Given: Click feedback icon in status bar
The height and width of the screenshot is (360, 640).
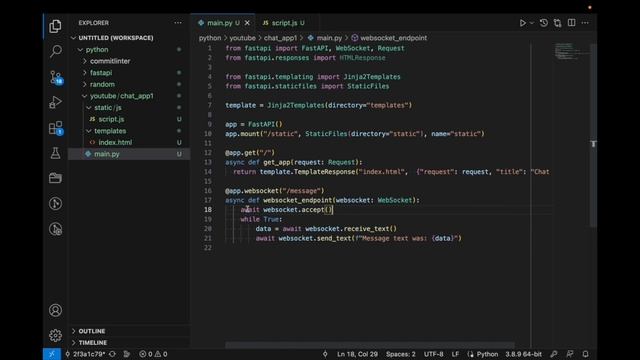Looking at the screenshot, I should (570, 354).
